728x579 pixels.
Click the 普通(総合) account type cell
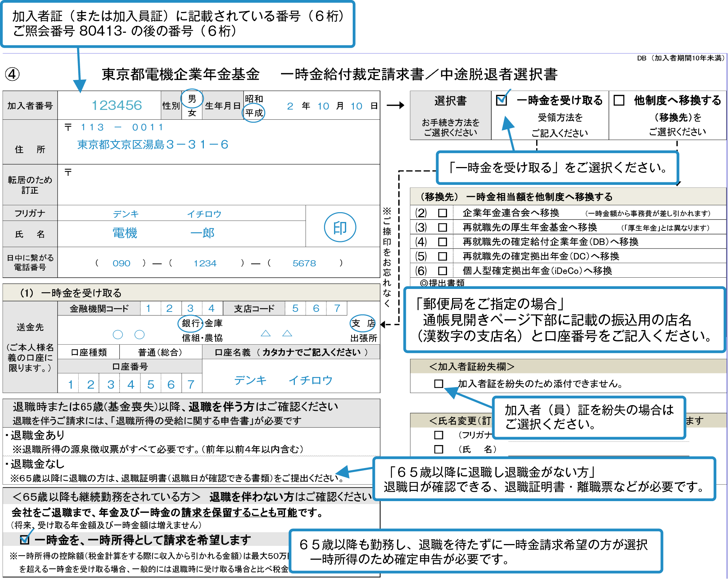160,352
